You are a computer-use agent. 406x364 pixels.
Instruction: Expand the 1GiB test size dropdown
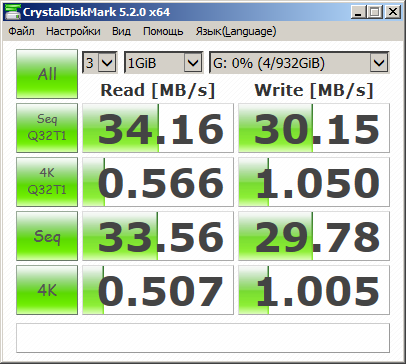coord(163,62)
